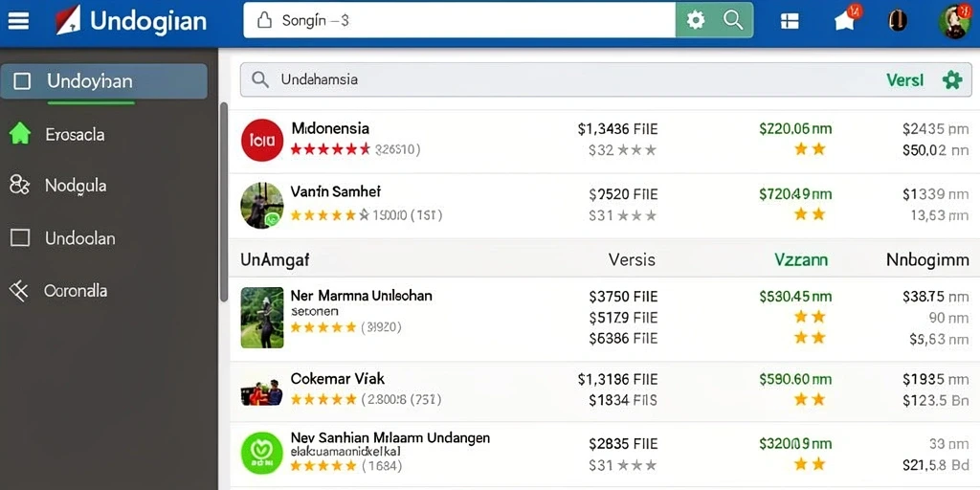Open Undoolan in the sidebar
Viewport: 980px width, 490px height.
80,238
